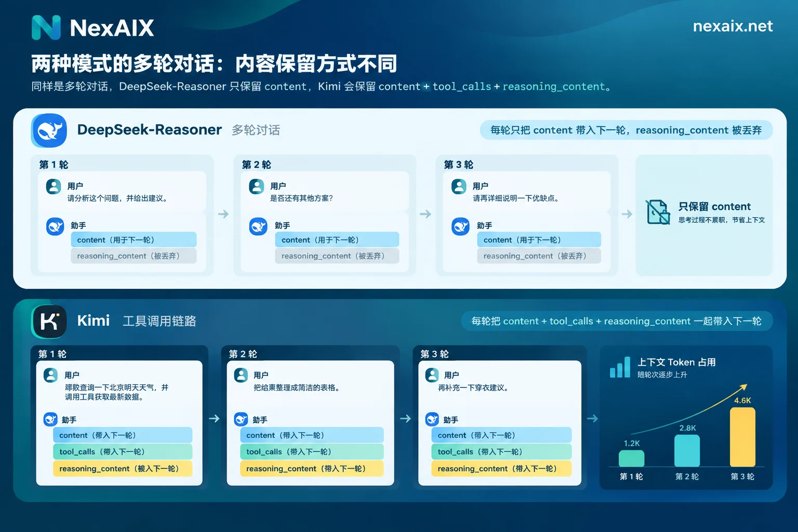Click the 助手 icon in Kimi 第 2 轮

(241, 419)
